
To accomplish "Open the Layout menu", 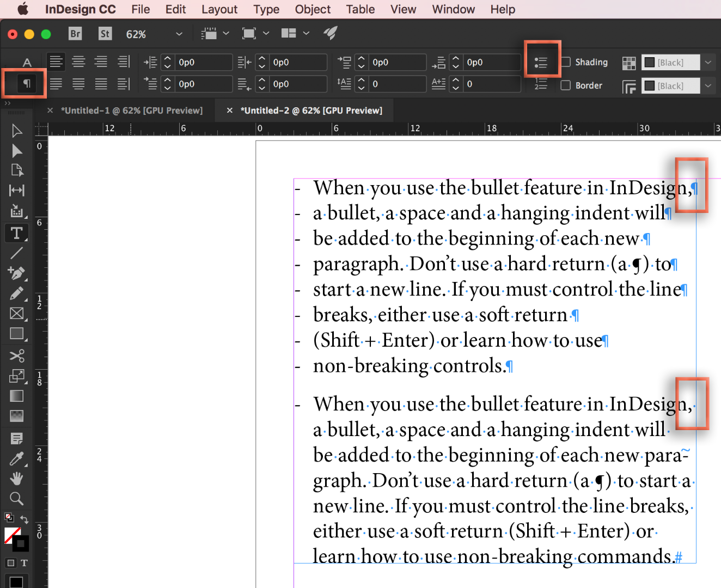I will click(x=219, y=9).
